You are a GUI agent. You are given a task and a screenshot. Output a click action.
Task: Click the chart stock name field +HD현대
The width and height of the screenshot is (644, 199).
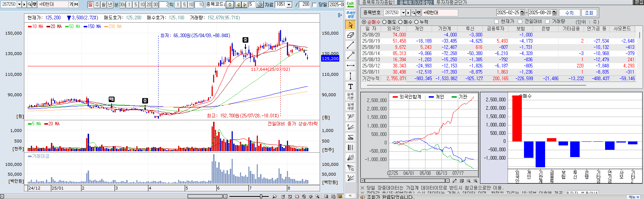53,4
